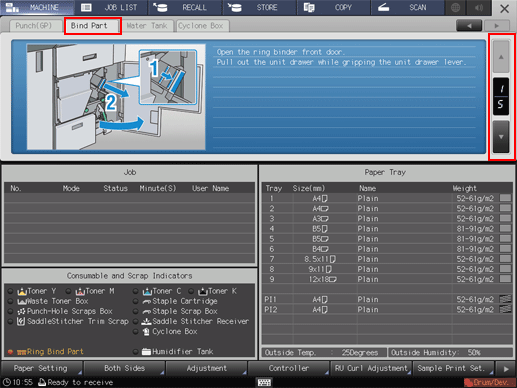Select Tray 3 A3 row
This screenshot has width=517, height=388.
(387, 219)
